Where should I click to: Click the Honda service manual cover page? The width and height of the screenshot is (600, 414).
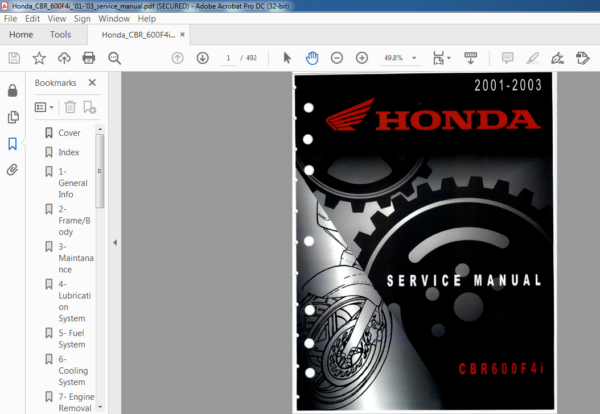tap(424, 241)
